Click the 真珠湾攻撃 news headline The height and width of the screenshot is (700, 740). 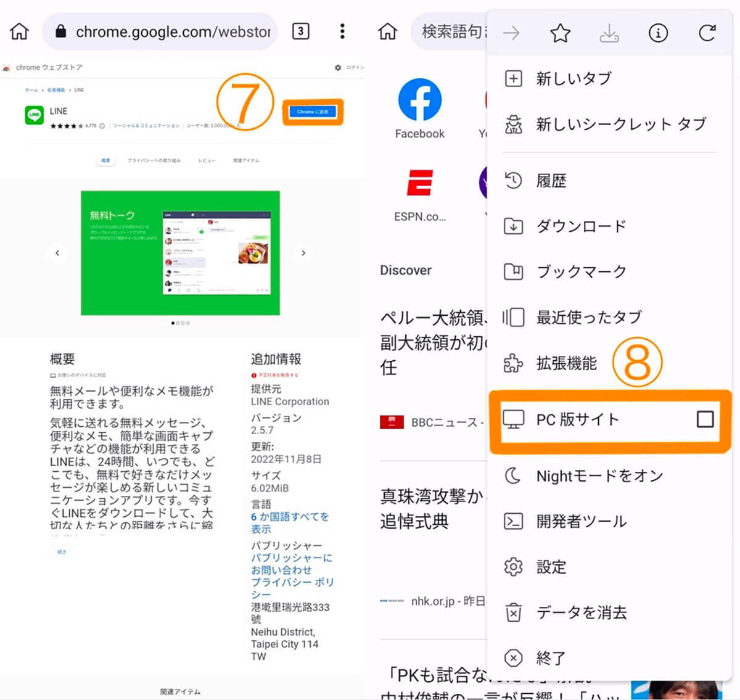pos(433,509)
